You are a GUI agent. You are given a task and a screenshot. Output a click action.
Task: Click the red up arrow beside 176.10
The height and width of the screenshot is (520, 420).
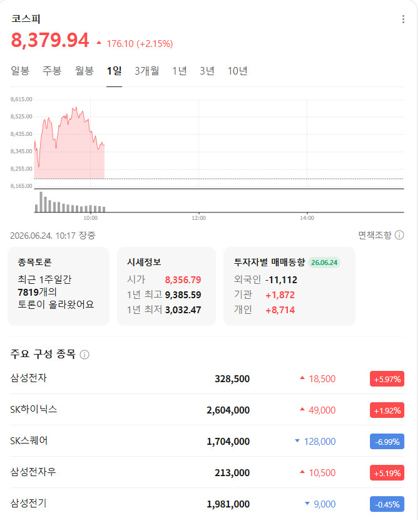pyautogui.click(x=99, y=43)
